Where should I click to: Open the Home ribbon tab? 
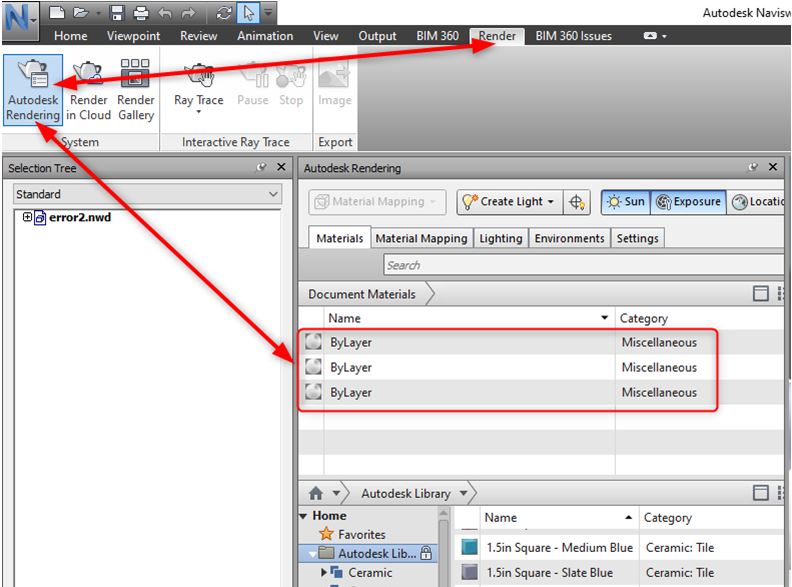(x=71, y=36)
